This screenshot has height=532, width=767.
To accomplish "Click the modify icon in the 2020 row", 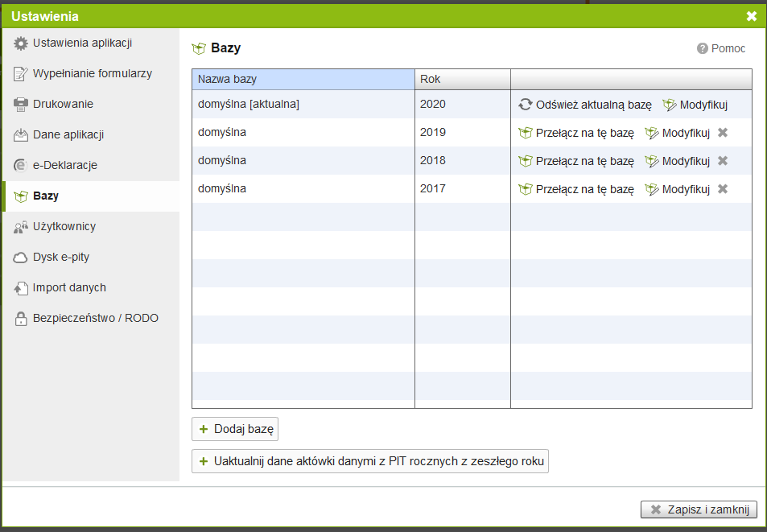I will point(670,105).
